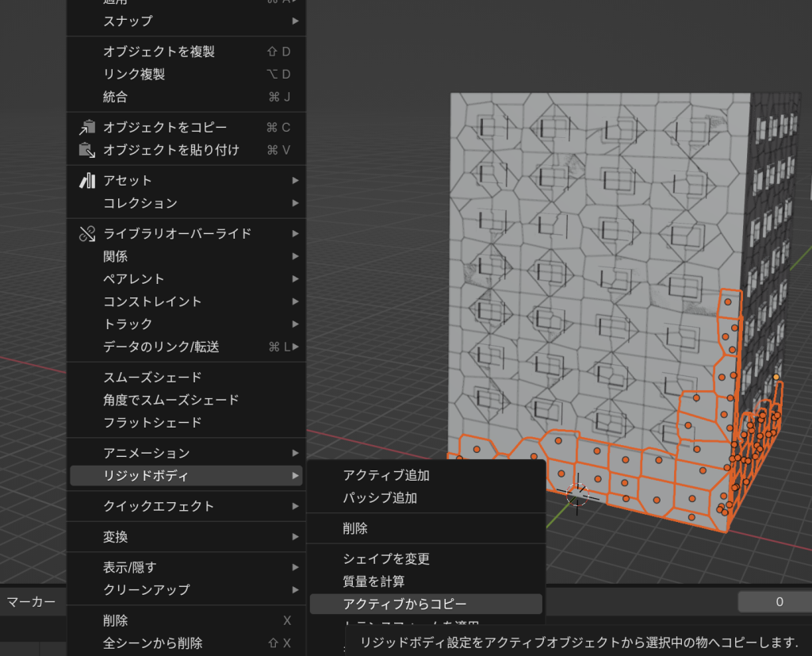Viewport: 812px width, 656px height.
Task: Choose スムーズシェード menu entry
Action: click(152, 378)
